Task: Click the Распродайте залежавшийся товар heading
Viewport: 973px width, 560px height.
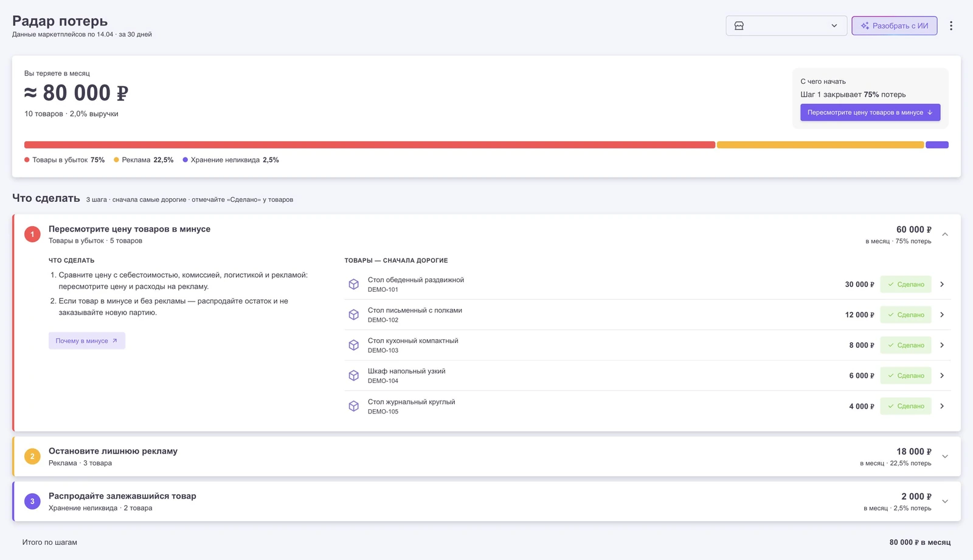Action: tap(122, 496)
